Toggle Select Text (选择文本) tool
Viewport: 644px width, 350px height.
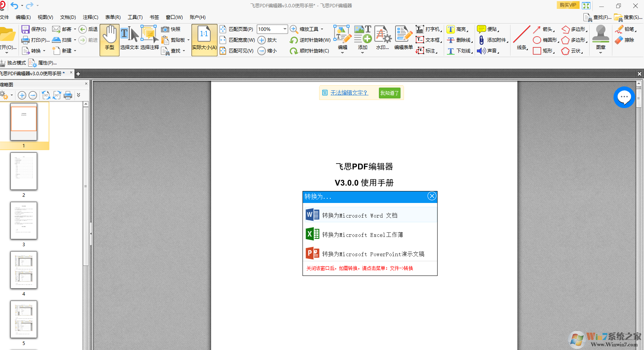(x=129, y=39)
